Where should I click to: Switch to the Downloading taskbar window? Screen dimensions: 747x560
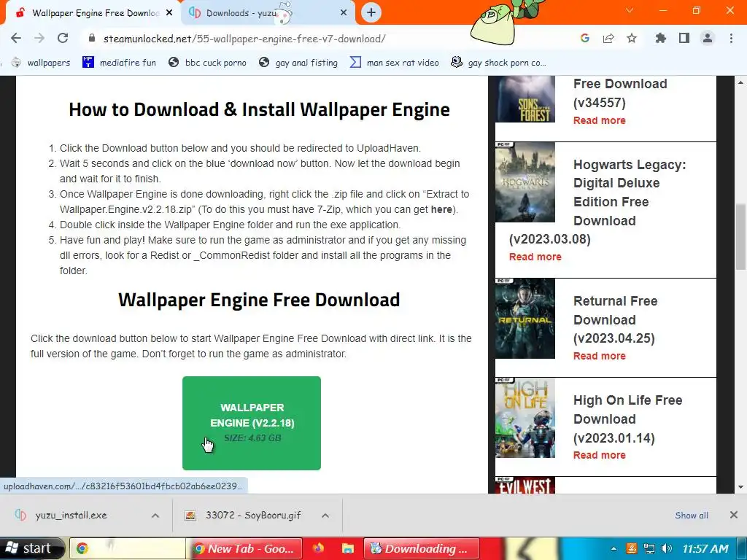[x=422, y=548]
